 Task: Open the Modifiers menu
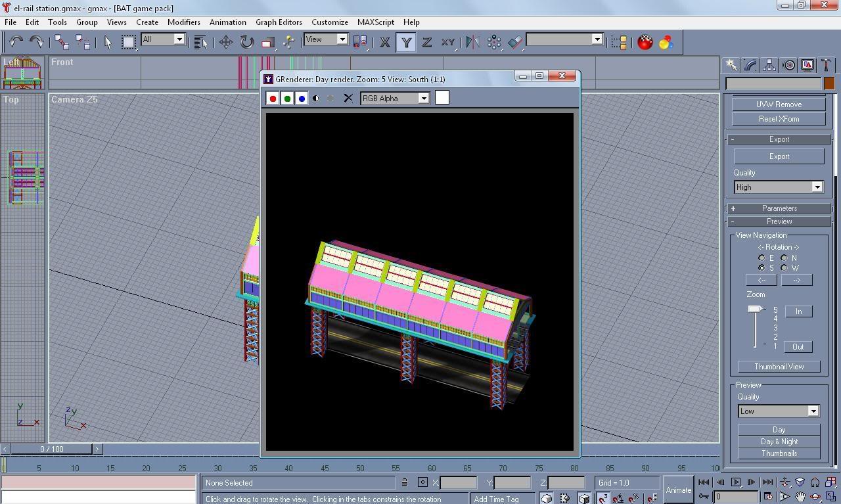(x=183, y=22)
